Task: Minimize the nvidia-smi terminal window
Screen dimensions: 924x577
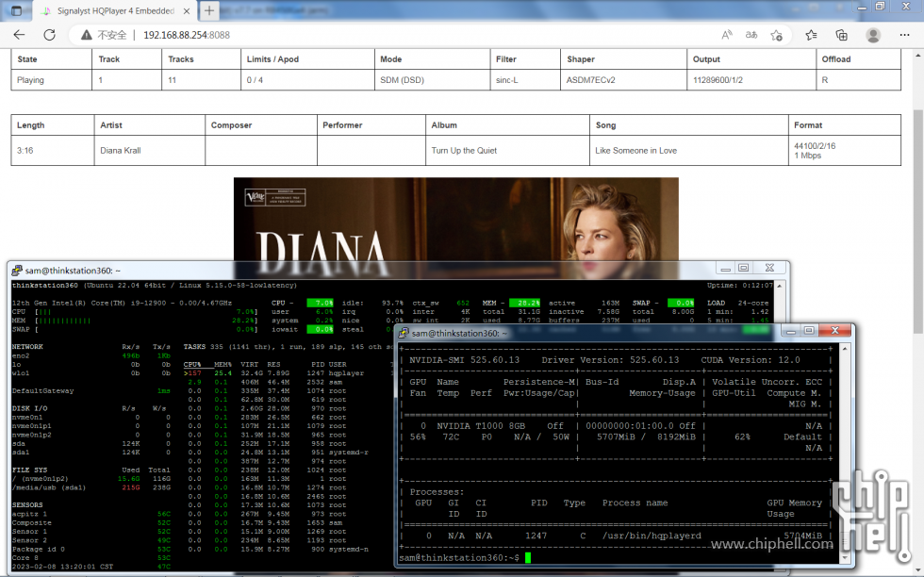Action: [791, 331]
